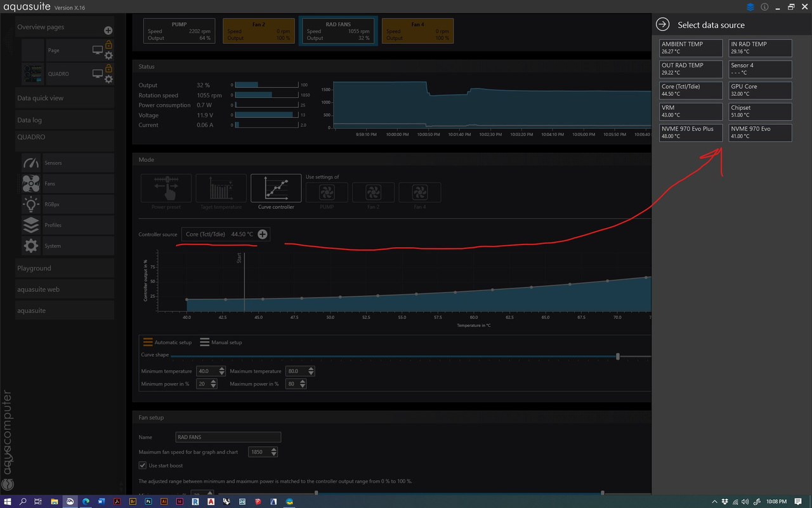Add controller source with plus icon
812x508 pixels.
click(x=262, y=234)
